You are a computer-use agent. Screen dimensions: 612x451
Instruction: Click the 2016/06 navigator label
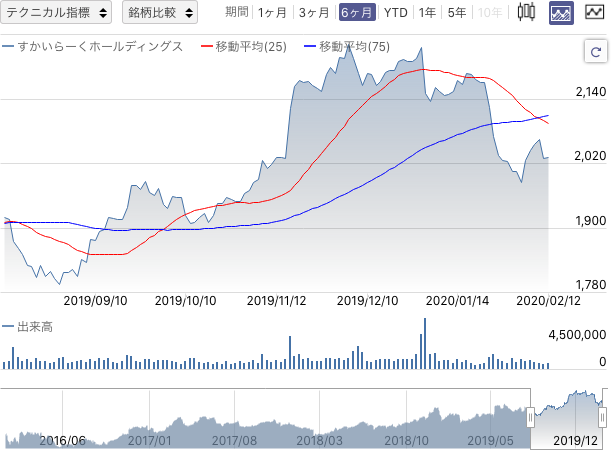tap(62, 440)
